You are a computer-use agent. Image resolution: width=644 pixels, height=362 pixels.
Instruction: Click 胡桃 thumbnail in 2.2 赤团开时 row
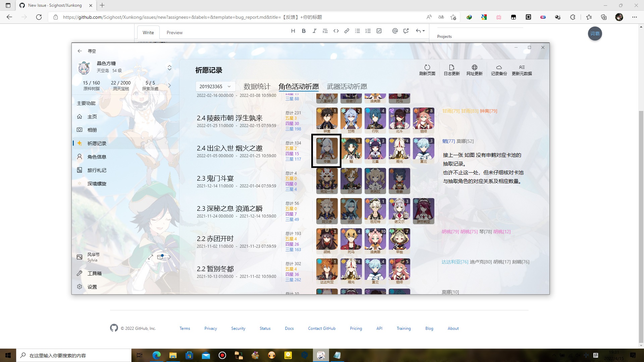[327, 241]
